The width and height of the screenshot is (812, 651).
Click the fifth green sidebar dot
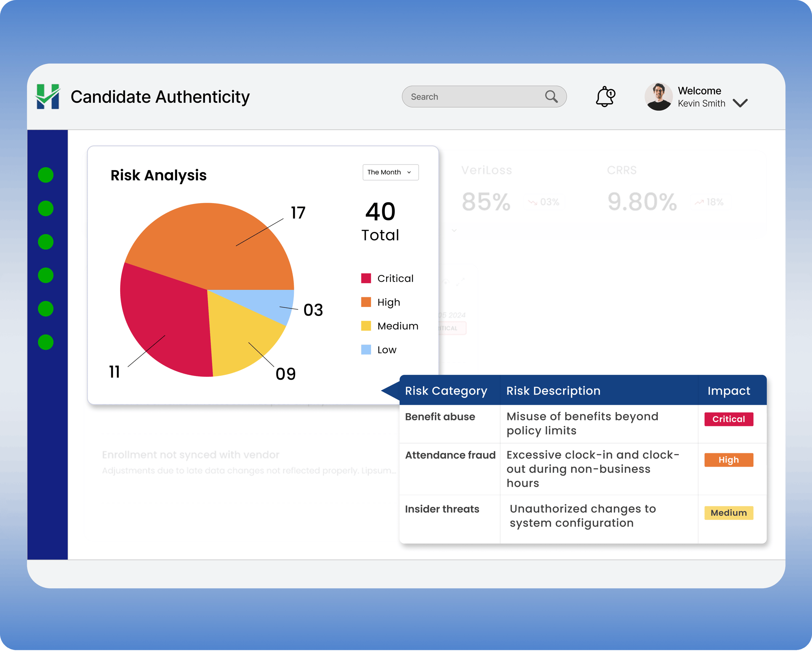pyautogui.click(x=46, y=309)
